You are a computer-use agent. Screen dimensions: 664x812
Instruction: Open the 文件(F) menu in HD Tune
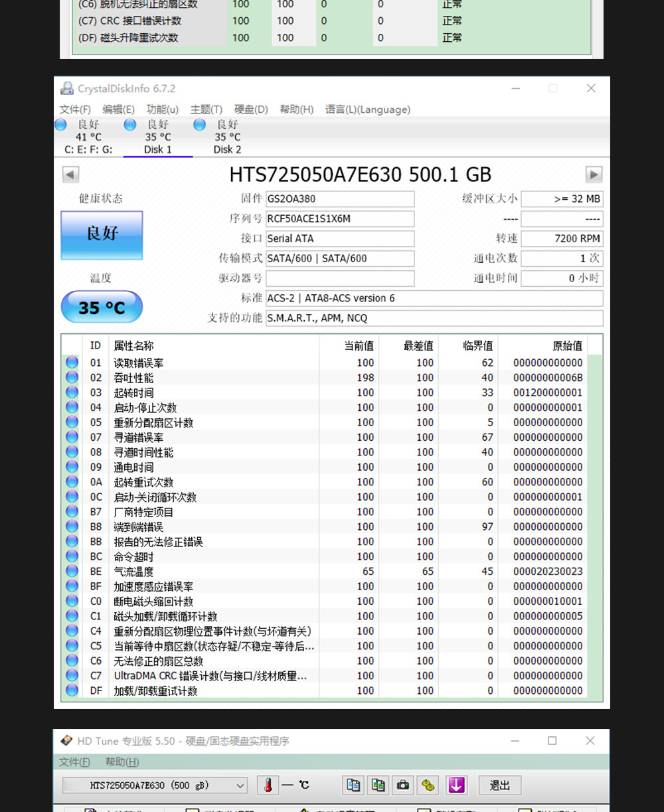tap(74, 762)
